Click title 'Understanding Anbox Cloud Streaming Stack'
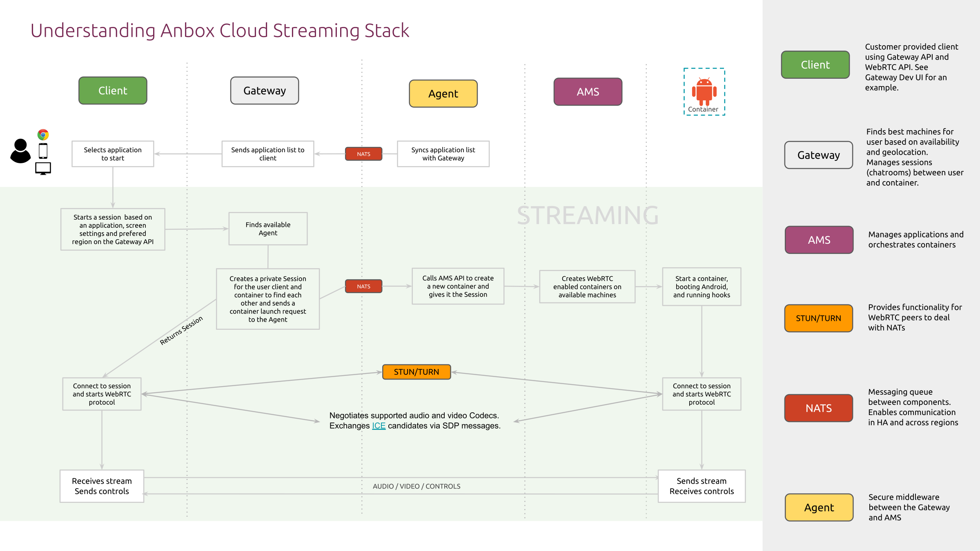 (220, 31)
